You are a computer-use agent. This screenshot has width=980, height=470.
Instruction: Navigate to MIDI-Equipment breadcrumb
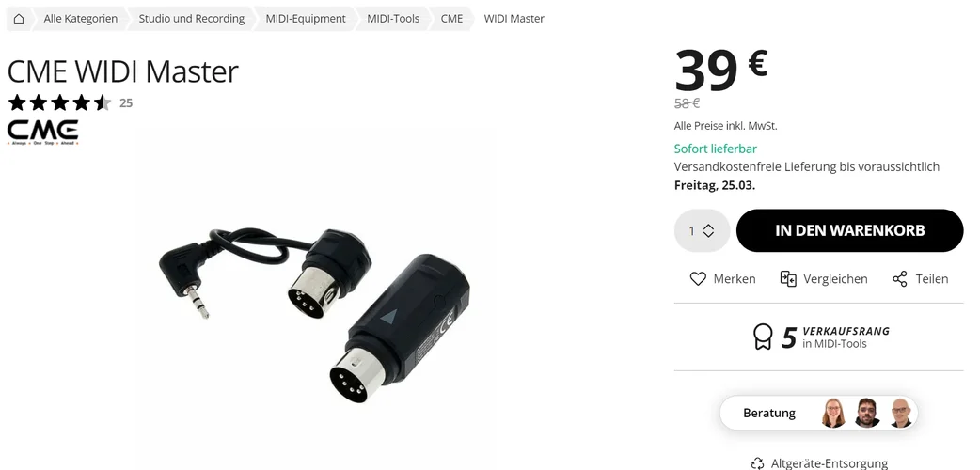tap(305, 19)
